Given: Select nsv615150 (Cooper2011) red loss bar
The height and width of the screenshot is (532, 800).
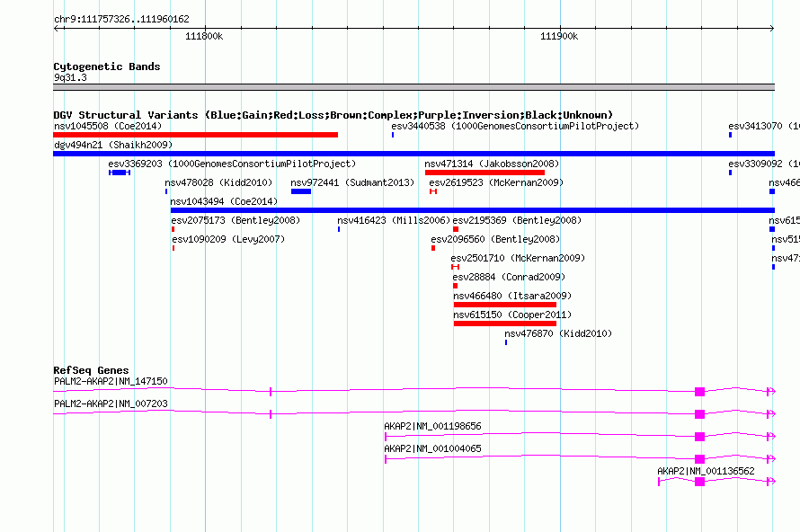Looking at the screenshot, I should (504, 324).
